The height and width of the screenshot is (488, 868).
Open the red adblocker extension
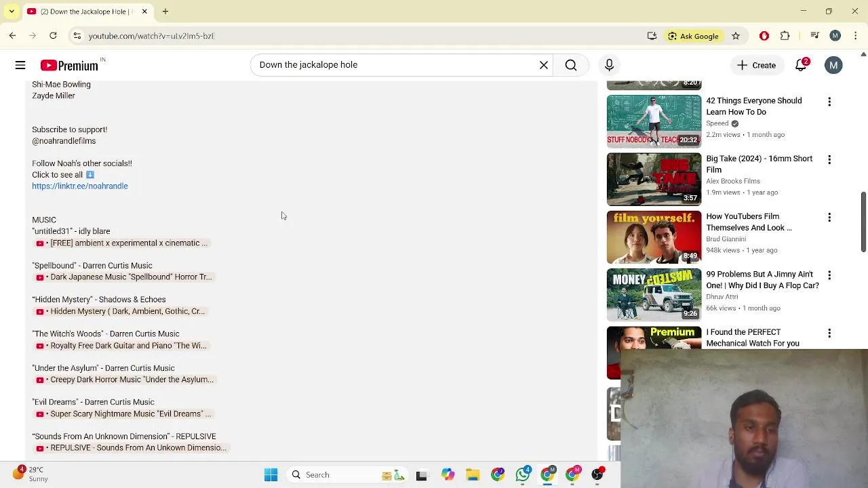pos(764,36)
